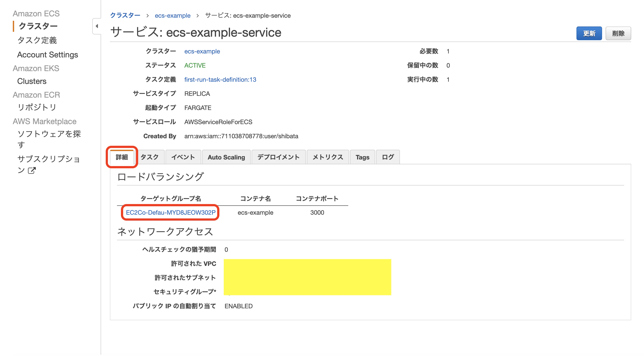Open the サブスクリプション link
Image resolution: width=644 pixels, height=356 pixels.
(x=49, y=164)
